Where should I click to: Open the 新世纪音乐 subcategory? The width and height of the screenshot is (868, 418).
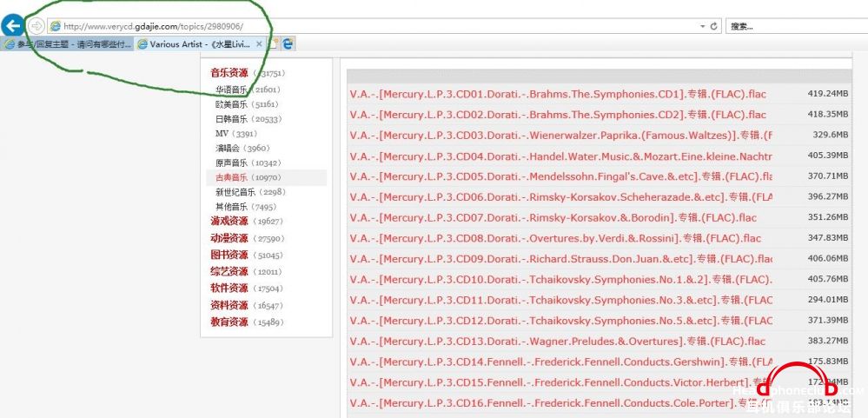click(235, 192)
